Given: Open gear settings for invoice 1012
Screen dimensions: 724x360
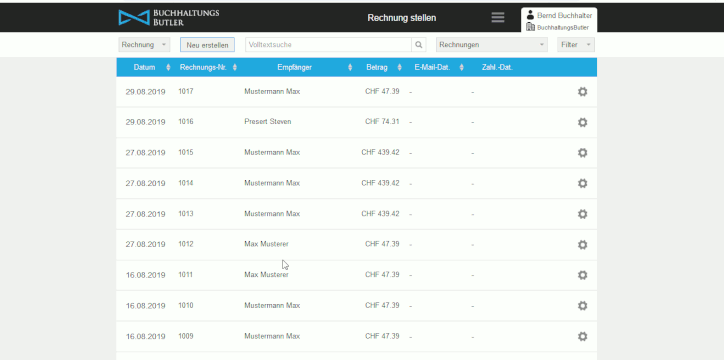Looking at the screenshot, I should tap(582, 245).
